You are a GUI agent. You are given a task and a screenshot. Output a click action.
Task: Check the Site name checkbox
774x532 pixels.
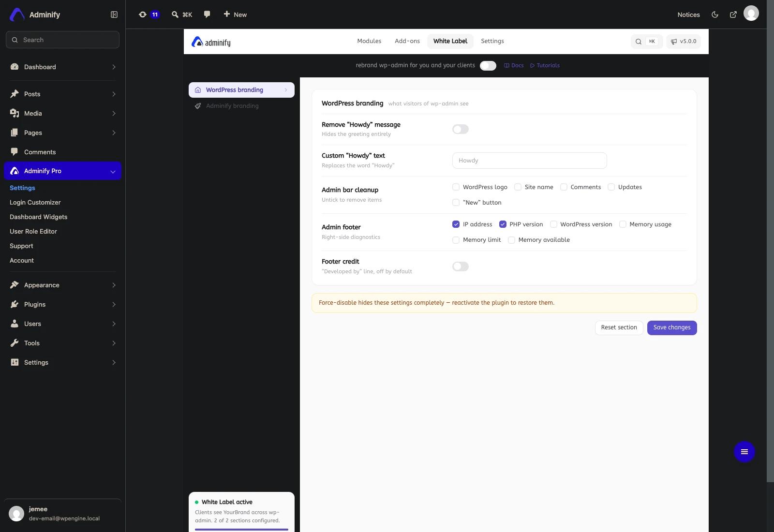[x=518, y=187]
